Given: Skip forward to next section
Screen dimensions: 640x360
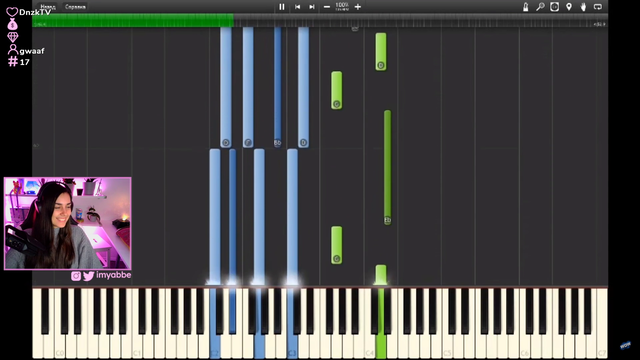Looking at the screenshot, I should [312, 7].
